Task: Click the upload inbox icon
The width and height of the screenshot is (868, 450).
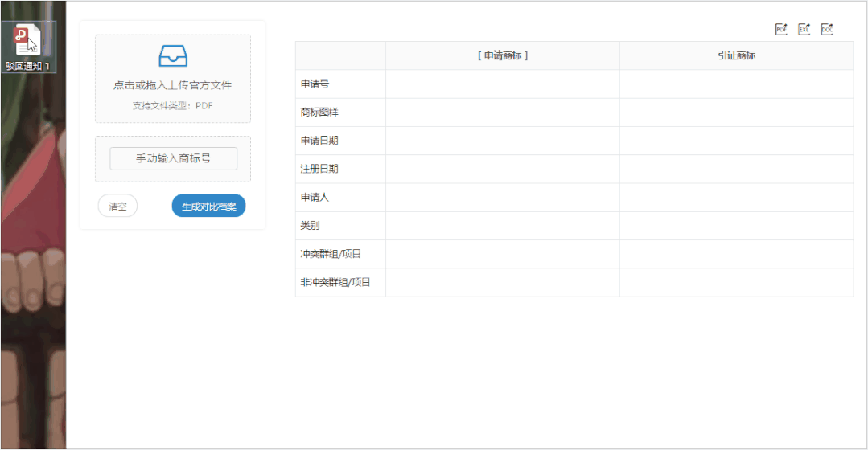Action: tap(173, 55)
